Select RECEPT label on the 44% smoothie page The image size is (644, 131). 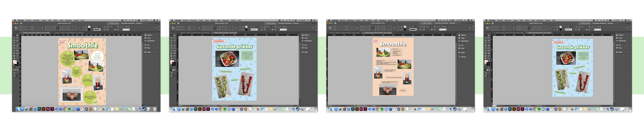click(x=62, y=42)
